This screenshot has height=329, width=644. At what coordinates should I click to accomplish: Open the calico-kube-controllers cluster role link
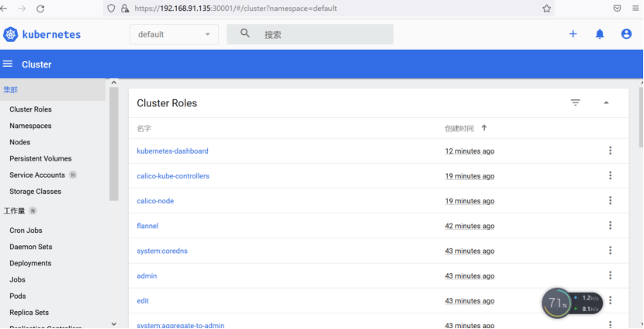(x=173, y=176)
